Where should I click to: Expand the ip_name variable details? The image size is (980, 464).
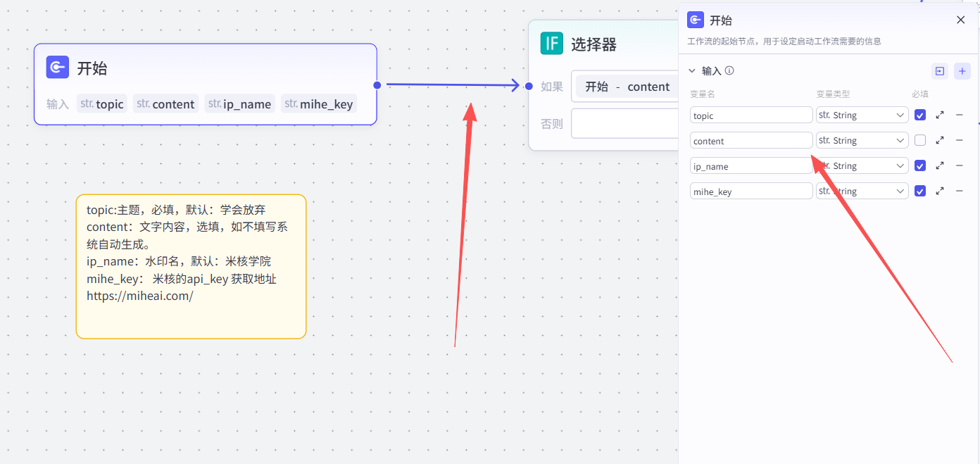940,165
